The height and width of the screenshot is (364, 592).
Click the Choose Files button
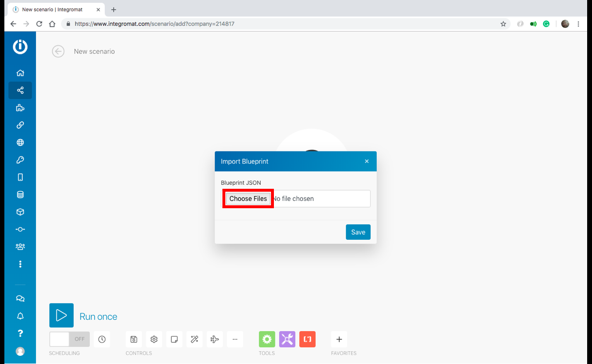[248, 199]
